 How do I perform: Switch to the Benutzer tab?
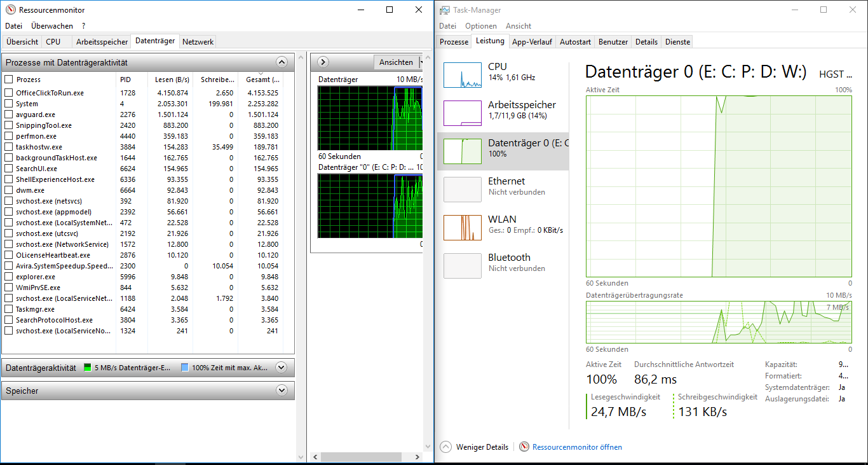click(x=613, y=41)
